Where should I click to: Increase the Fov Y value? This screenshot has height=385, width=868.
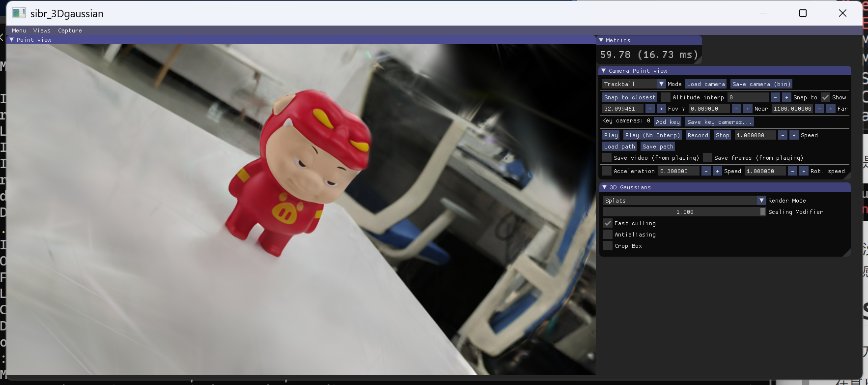pyautogui.click(x=661, y=109)
